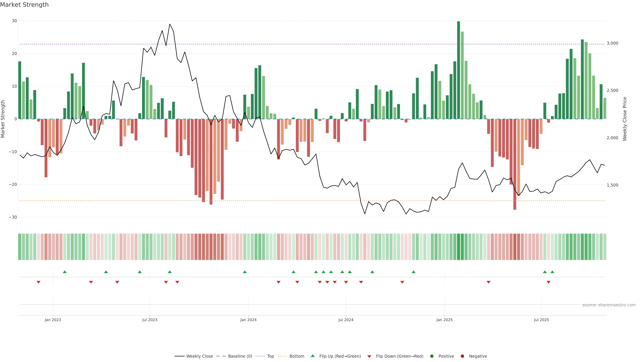
Task: Click the tallest green bar near Jan 2025
Action: click(x=459, y=70)
